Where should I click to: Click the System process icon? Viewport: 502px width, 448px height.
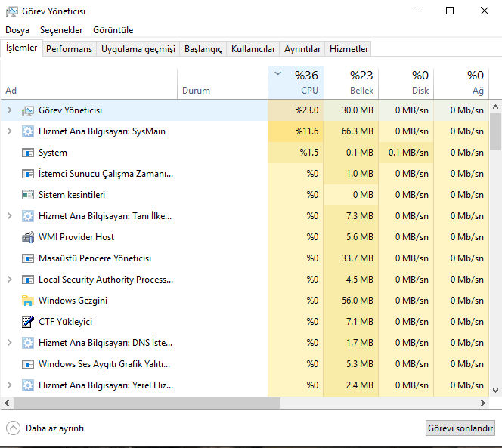[x=28, y=153]
